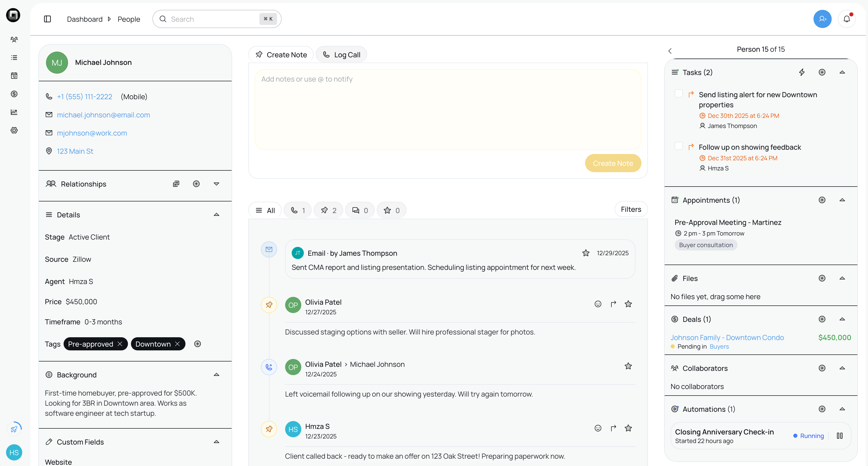The image size is (868, 466).
Task: Check off Follow up on showing feedback task
Action: (x=679, y=146)
